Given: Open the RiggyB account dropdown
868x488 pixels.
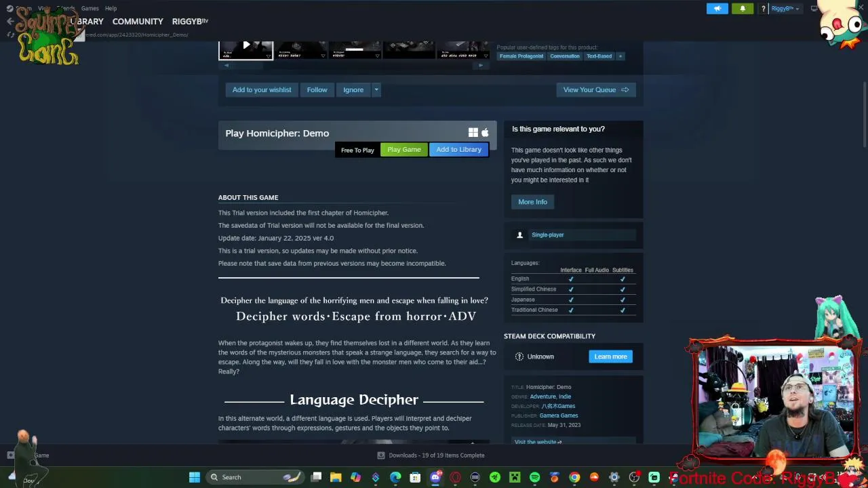Looking at the screenshot, I should pyautogui.click(x=785, y=8).
